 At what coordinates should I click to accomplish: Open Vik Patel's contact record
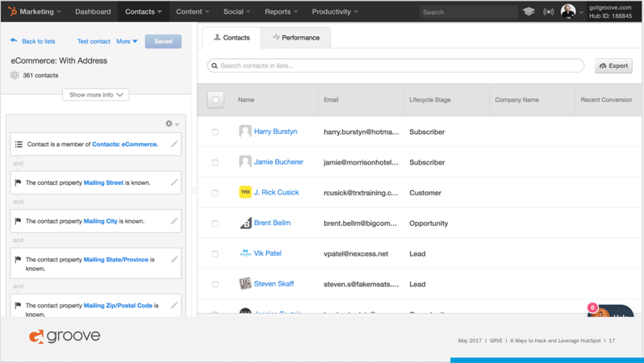[x=267, y=253]
